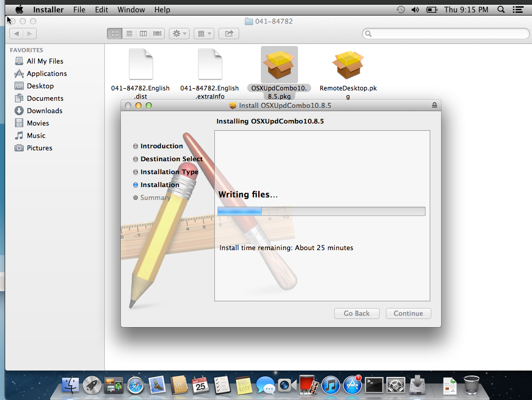Click the volume icon in menu bar

[415, 9]
